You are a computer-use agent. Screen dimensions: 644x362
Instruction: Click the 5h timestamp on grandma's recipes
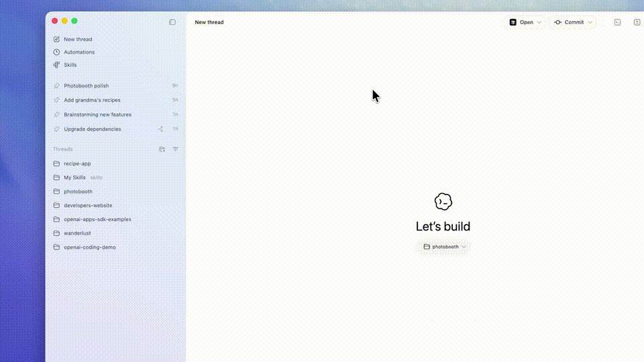coord(175,100)
